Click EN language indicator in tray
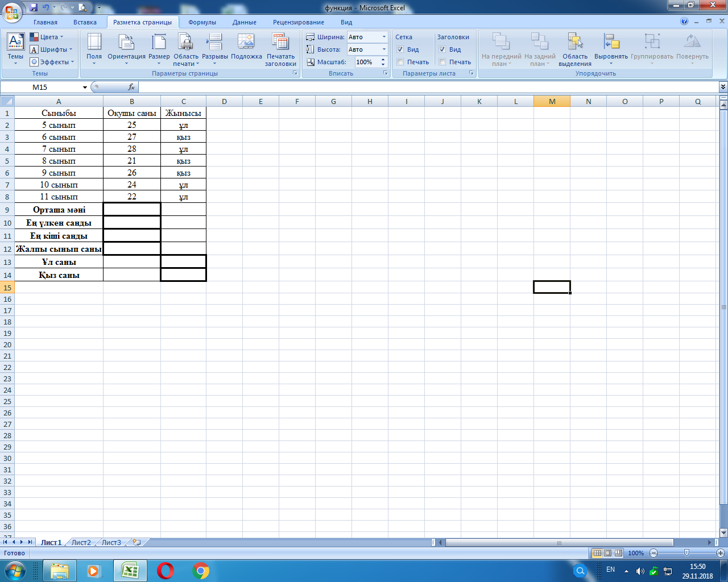728x582 pixels. 610,569
